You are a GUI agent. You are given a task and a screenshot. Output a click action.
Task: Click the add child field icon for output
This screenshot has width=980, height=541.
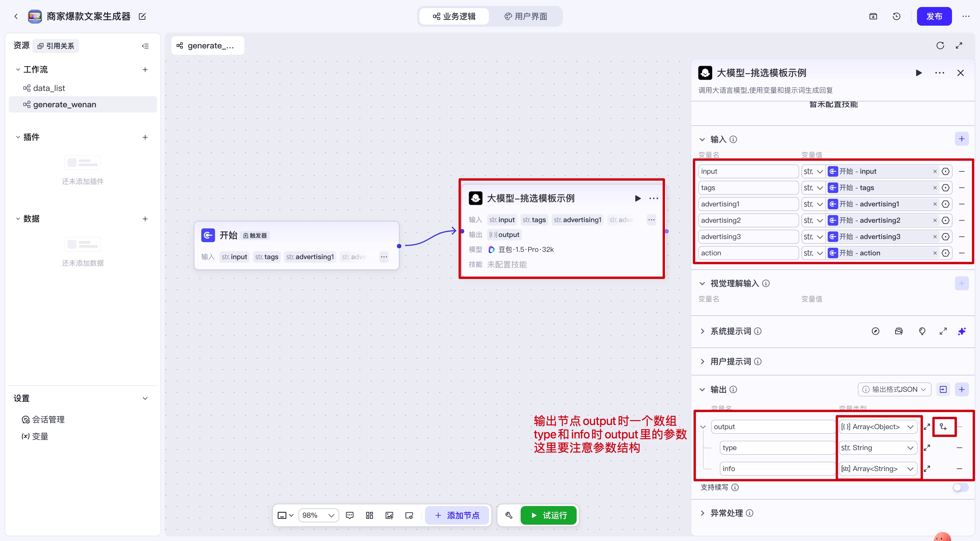coord(944,426)
